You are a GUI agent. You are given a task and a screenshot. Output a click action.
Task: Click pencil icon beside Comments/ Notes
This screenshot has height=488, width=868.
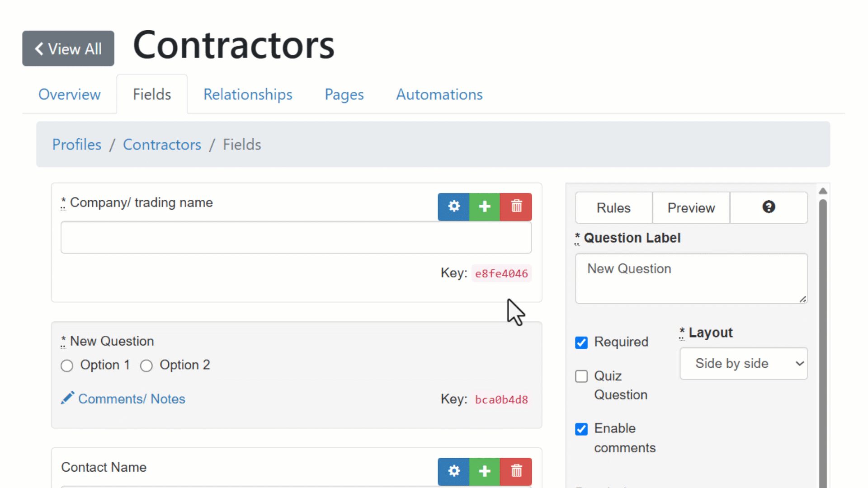click(67, 398)
